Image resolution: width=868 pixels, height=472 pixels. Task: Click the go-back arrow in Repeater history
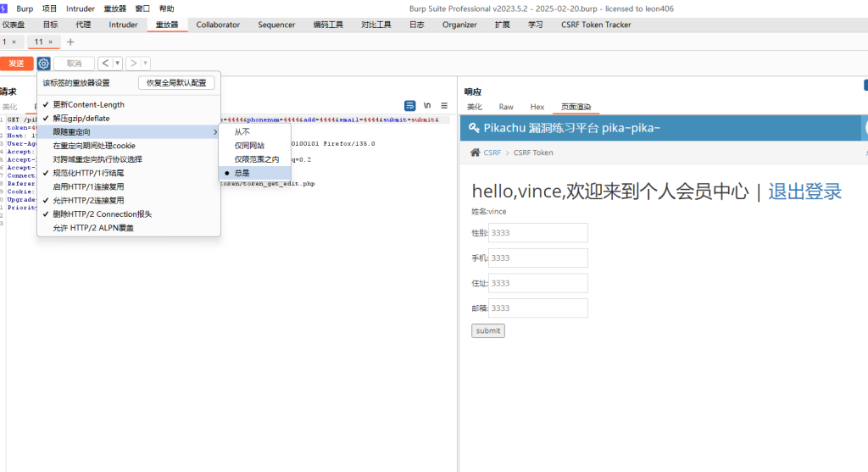[105, 63]
